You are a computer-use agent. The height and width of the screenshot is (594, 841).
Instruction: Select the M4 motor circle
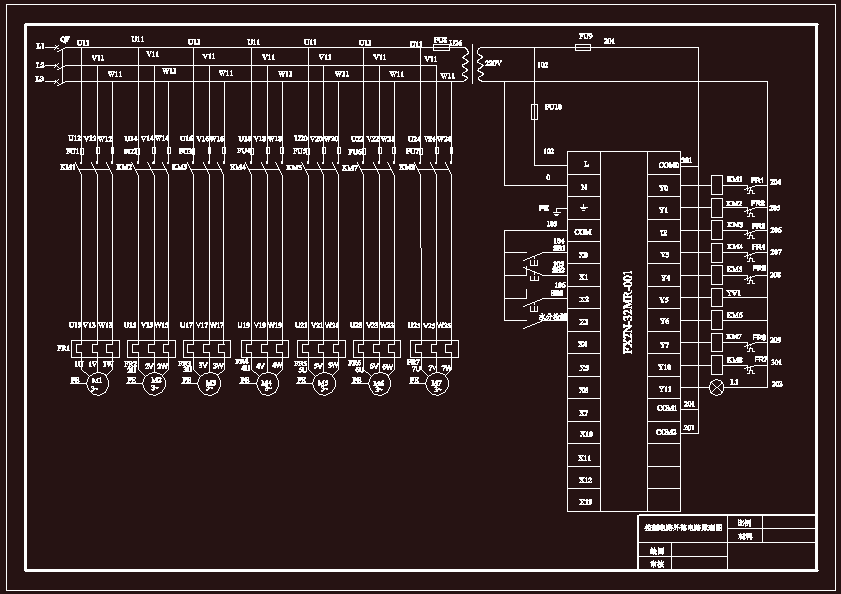coord(267,384)
